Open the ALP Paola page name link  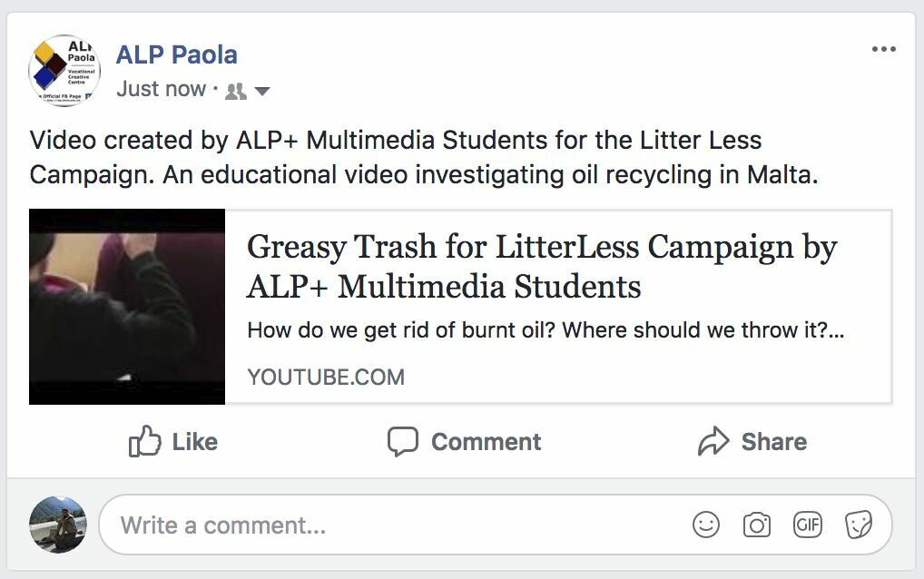[177, 54]
